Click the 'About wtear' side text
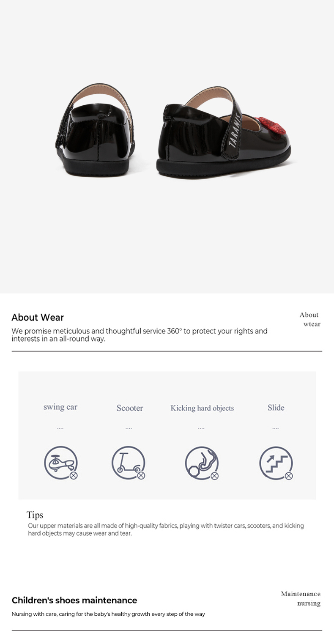Image resolution: width=334 pixels, height=644 pixels. coord(310,319)
